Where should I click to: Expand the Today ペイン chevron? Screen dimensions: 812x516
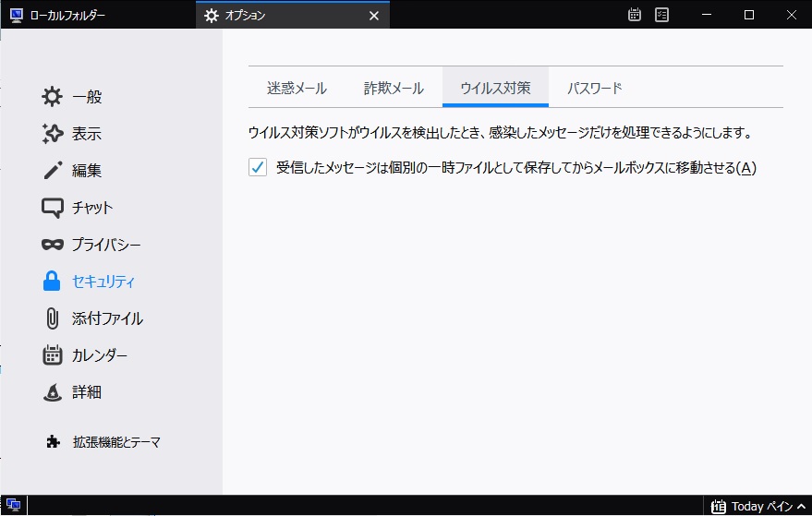click(801, 506)
